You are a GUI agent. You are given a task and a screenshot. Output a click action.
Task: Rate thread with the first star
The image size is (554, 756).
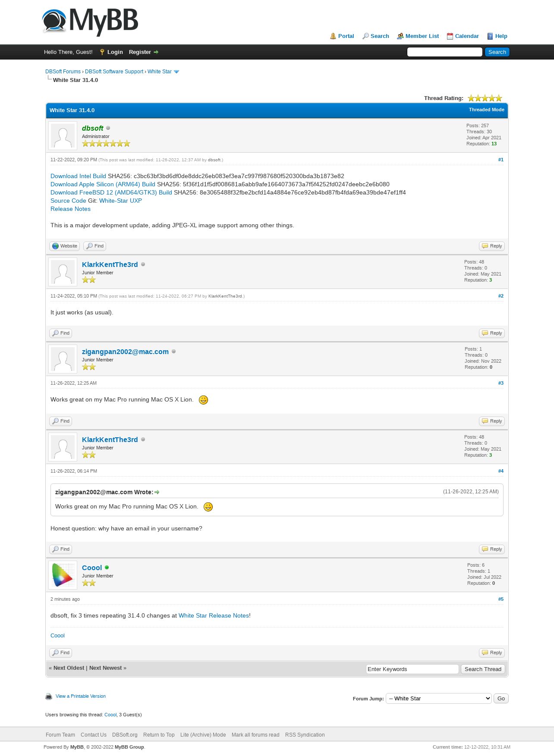point(471,98)
